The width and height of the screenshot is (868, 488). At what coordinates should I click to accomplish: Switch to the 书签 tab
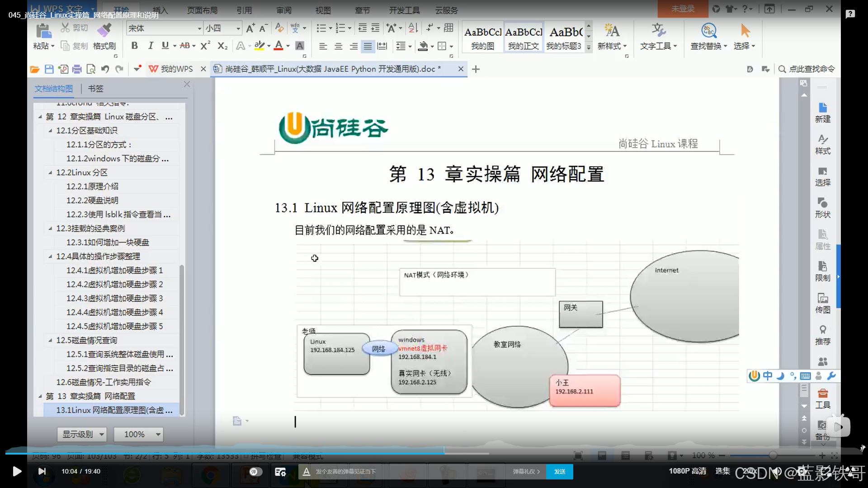tap(95, 89)
